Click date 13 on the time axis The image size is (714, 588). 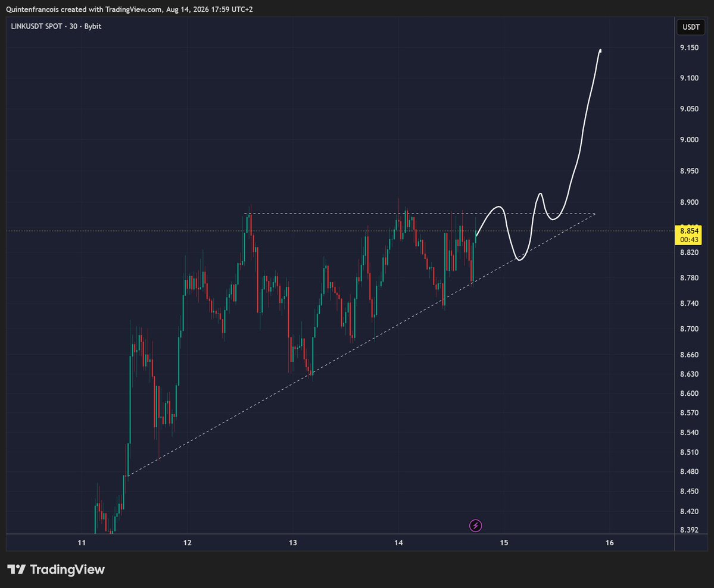pos(293,543)
